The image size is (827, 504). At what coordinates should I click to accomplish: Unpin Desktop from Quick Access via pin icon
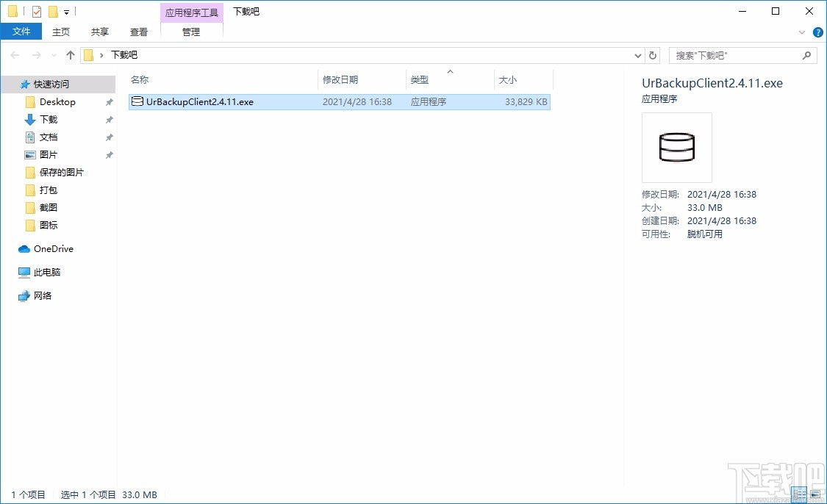109,101
